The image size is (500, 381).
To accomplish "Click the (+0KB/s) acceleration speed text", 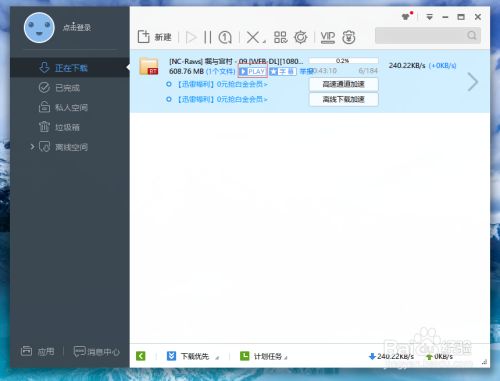I will (x=442, y=65).
